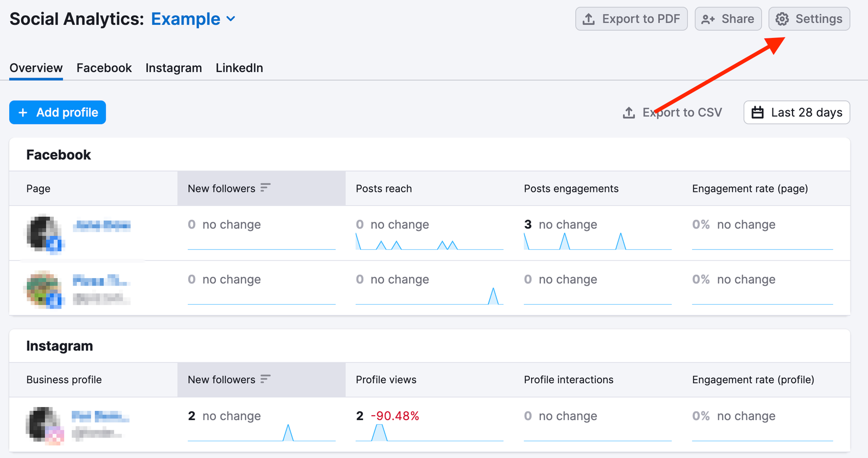
Task: Click the Business profile column header
Action: pos(64,380)
